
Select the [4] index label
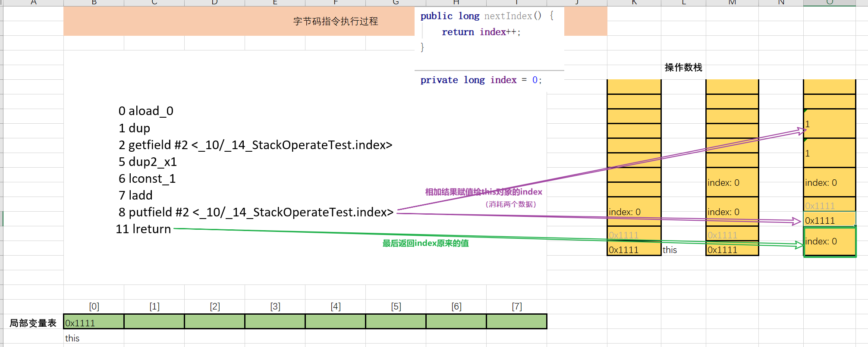point(336,306)
